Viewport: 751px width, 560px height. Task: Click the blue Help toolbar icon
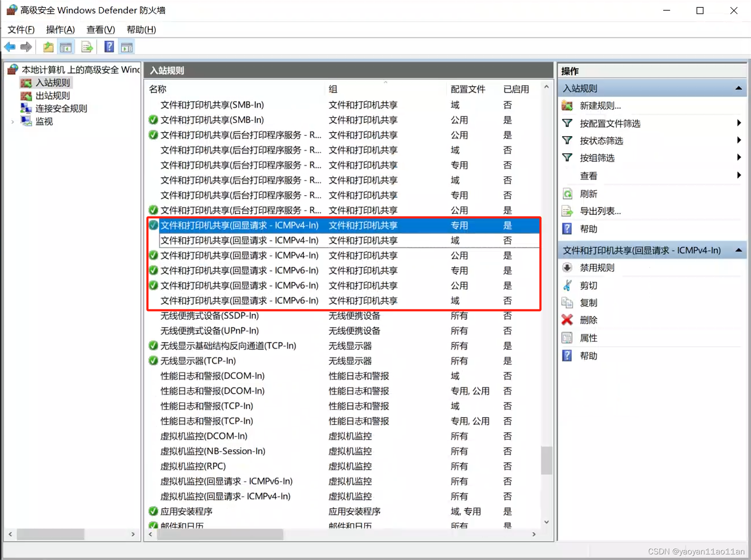[109, 46]
